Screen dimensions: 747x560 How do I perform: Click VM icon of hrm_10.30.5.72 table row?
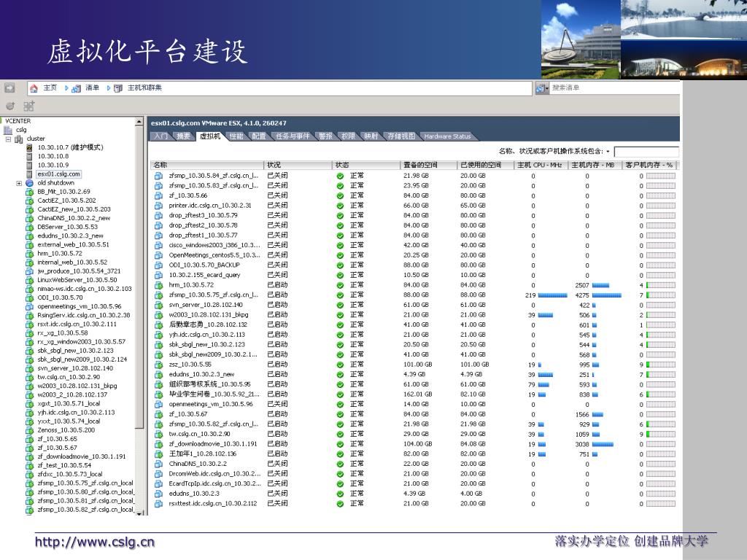(158, 285)
